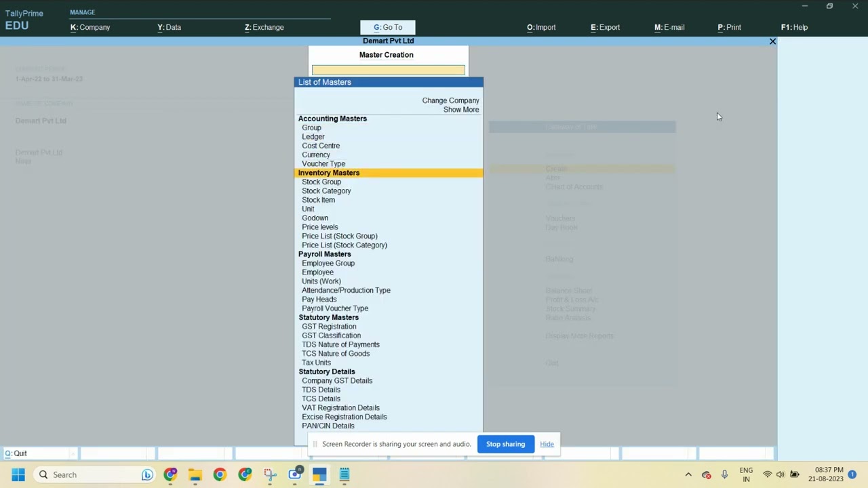Open the Wi-Fi network tray icon
The width and height of the screenshot is (868, 488).
[768, 474]
